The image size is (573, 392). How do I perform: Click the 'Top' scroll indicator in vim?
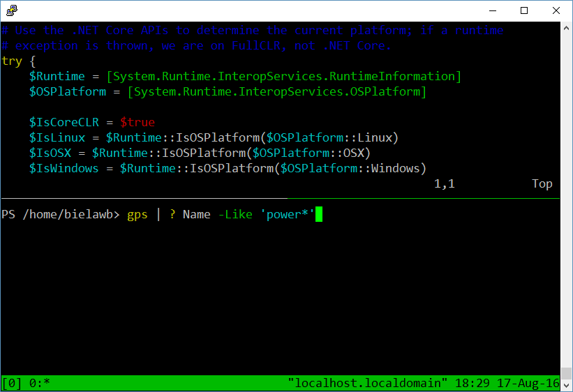click(x=542, y=184)
